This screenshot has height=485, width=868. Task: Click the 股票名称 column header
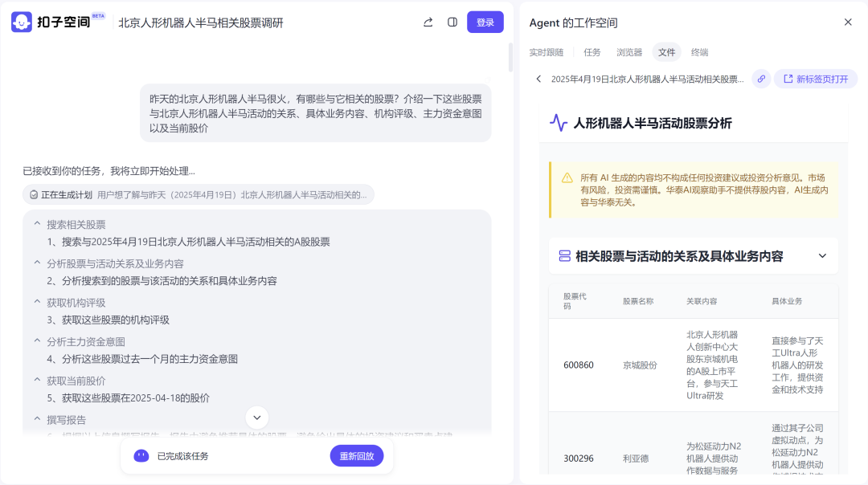point(637,301)
